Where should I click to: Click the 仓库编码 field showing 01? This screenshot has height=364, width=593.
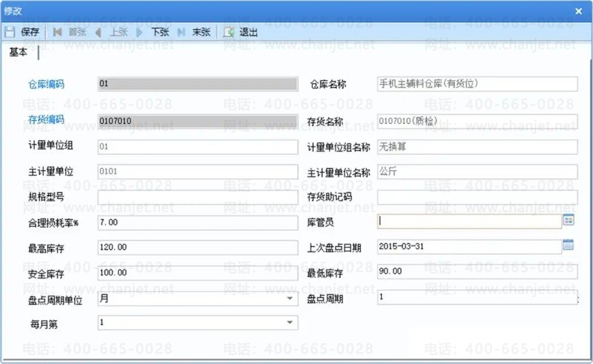pos(198,84)
